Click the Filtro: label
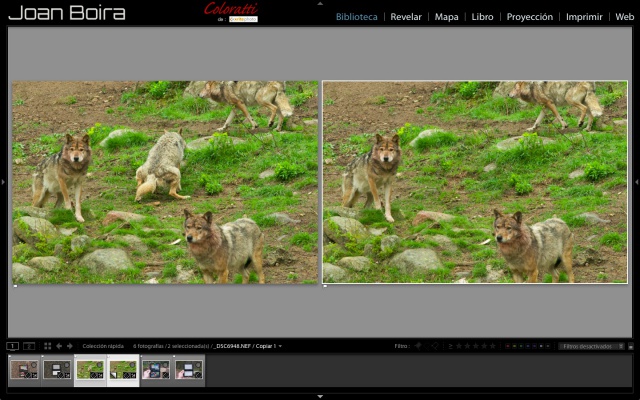640x400 pixels. coord(402,346)
